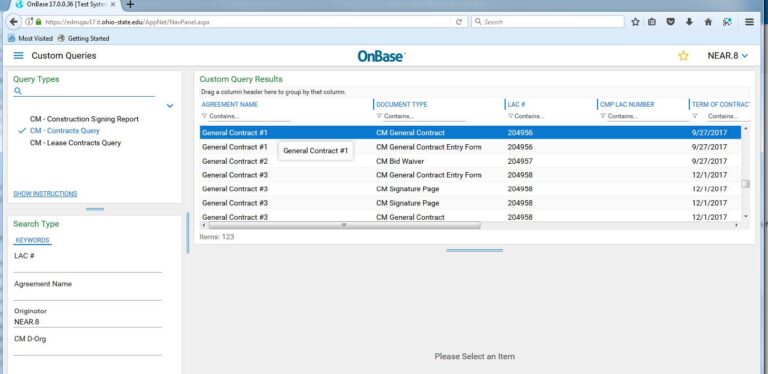
Task: Click the SHOW INSTRUCTIONS link
Action: coord(45,194)
